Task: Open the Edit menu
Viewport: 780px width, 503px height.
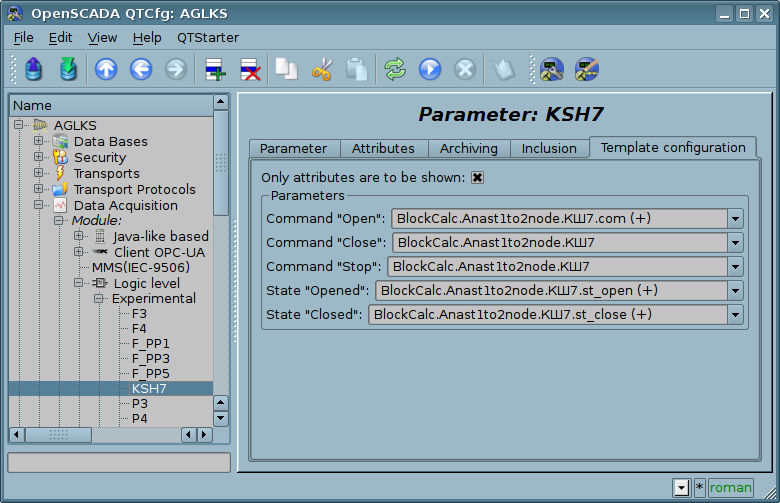Action: pos(60,38)
